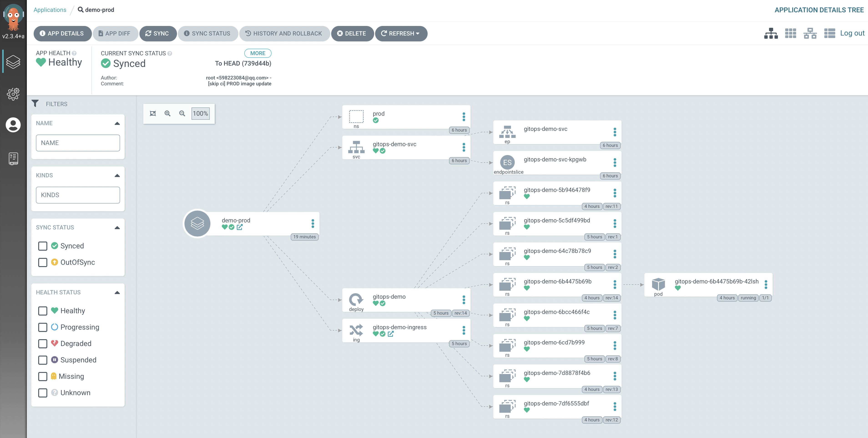Switch to network view icon
The height and width of the screenshot is (438, 868).
(810, 33)
